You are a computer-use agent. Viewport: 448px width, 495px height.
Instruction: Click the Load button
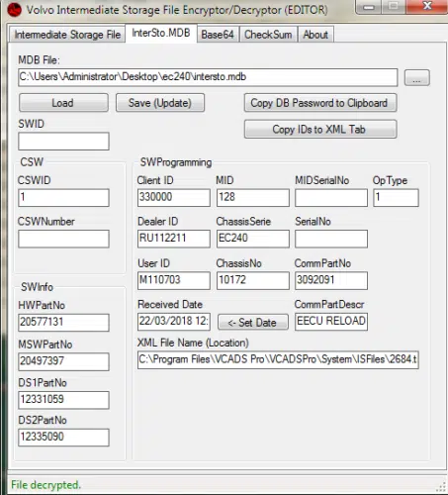click(63, 103)
